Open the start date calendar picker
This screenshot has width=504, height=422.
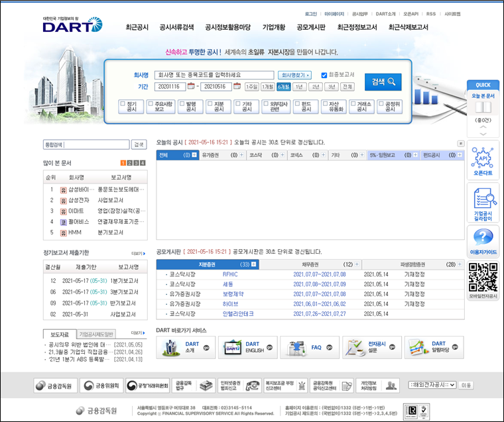[191, 86]
